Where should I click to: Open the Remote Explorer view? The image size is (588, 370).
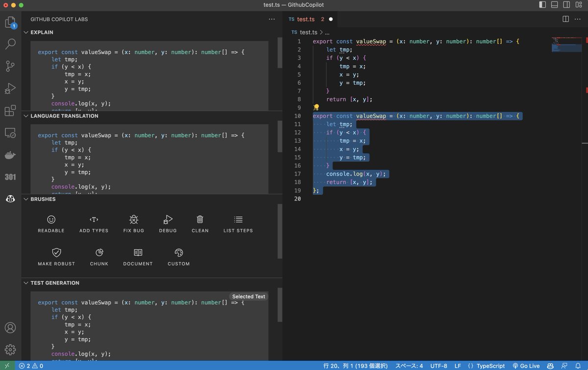10,133
